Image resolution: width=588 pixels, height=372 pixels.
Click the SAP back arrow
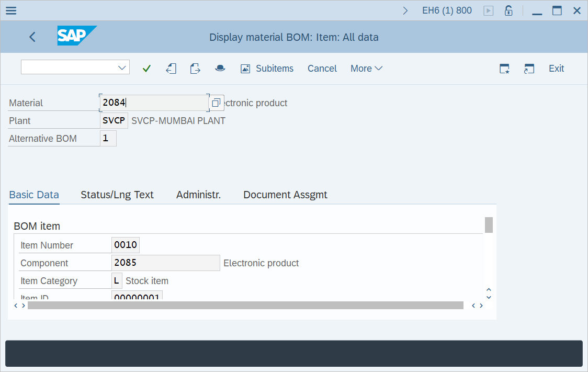click(x=32, y=37)
